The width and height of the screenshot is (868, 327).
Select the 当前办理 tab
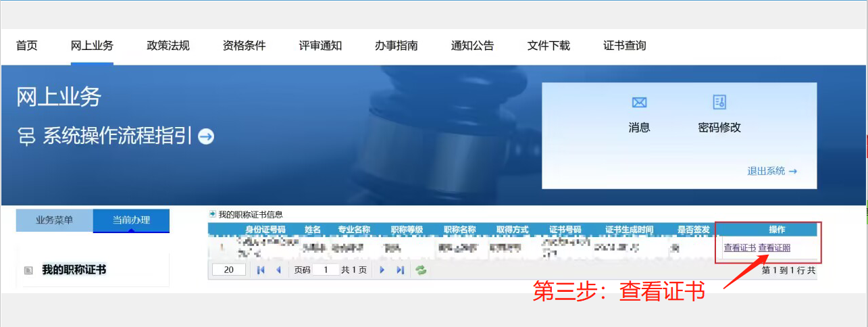[131, 220]
